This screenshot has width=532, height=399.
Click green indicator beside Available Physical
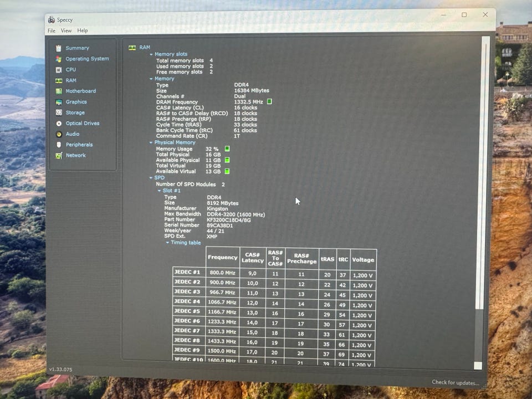[227, 160]
